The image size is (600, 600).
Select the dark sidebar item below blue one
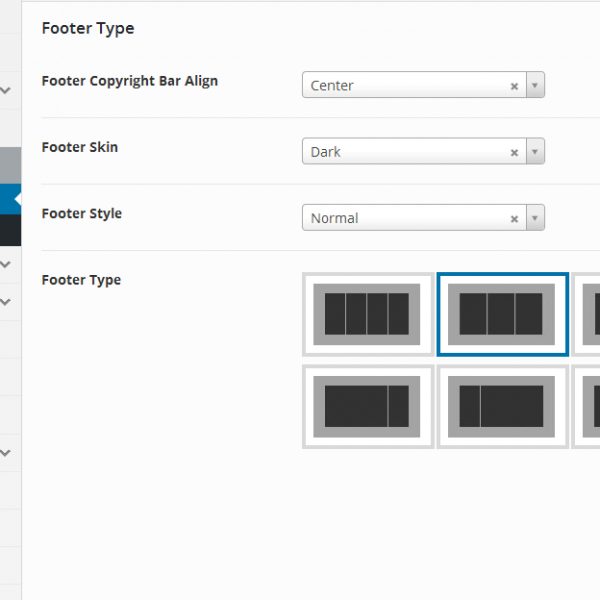[8, 230]
